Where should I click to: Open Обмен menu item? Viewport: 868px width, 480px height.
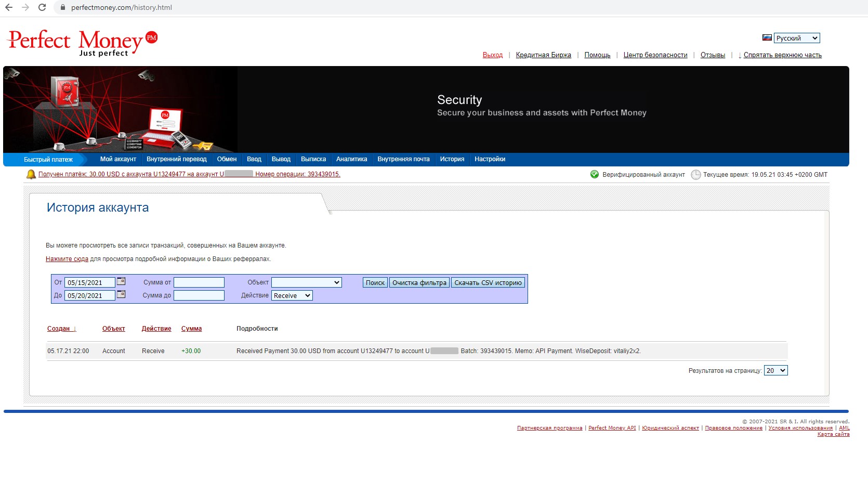(x=227, y=159)
